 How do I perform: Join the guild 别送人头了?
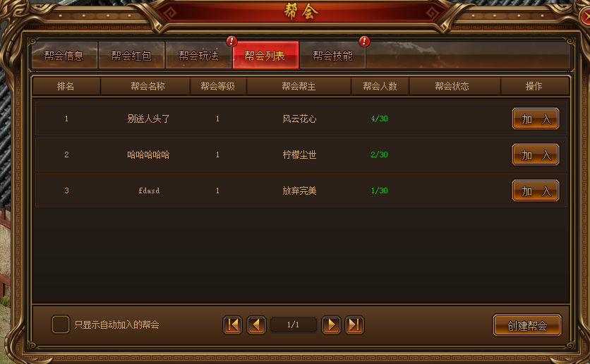click(x=536, y=119)
